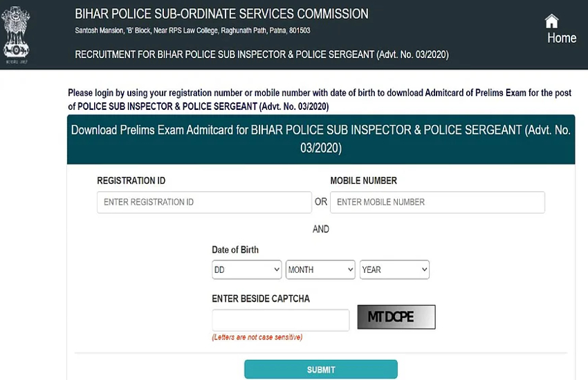Go to the Home link text

click(561, 39)
